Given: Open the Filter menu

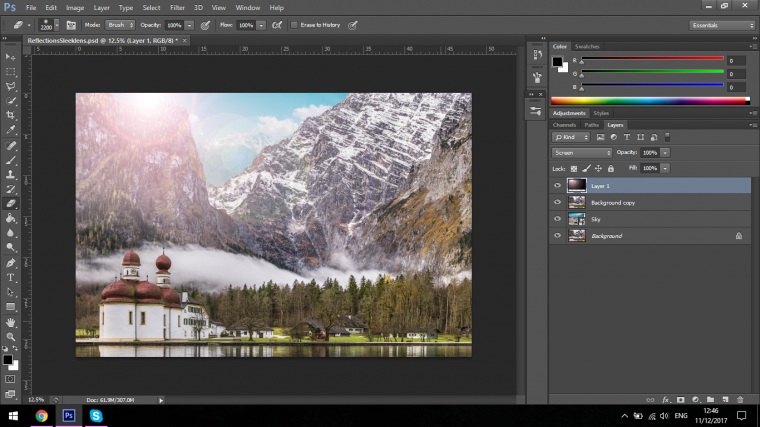Looking at the screenshot, I should [x=177, y=8].
